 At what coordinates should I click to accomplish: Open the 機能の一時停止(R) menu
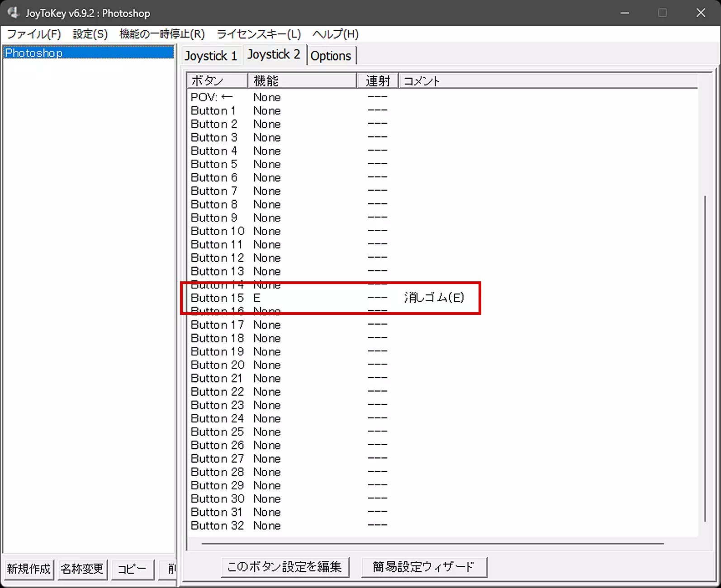[x=162, y=34]
